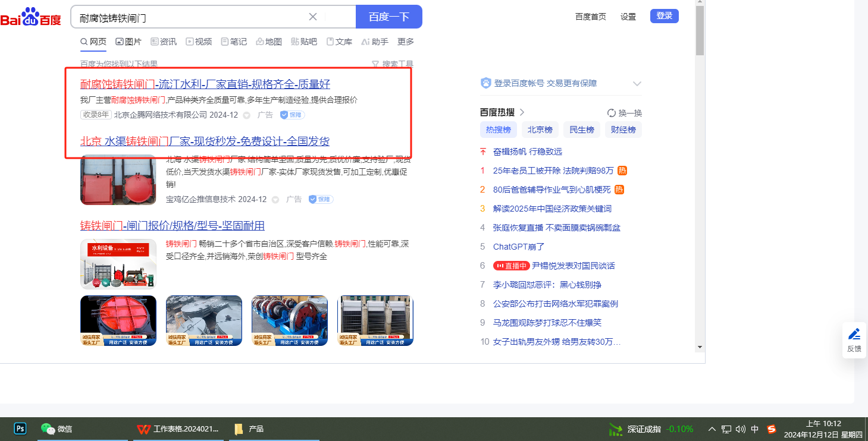Select the 网页 search tab
Viewport: 868px width, 441px height.
click(x=93, y=42)
